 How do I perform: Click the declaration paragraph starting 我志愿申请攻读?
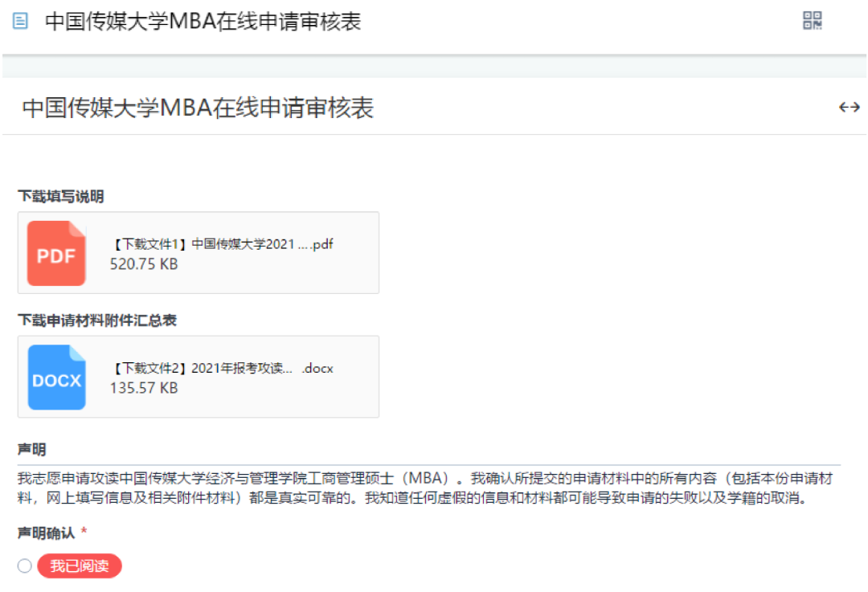tap(425, 488)
